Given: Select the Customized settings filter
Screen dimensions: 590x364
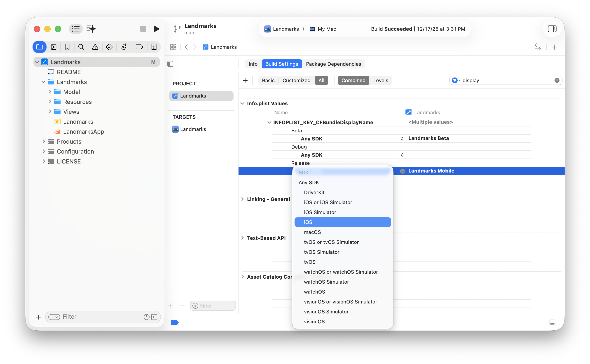Looking at the screenshot, I should coord(296,80).
